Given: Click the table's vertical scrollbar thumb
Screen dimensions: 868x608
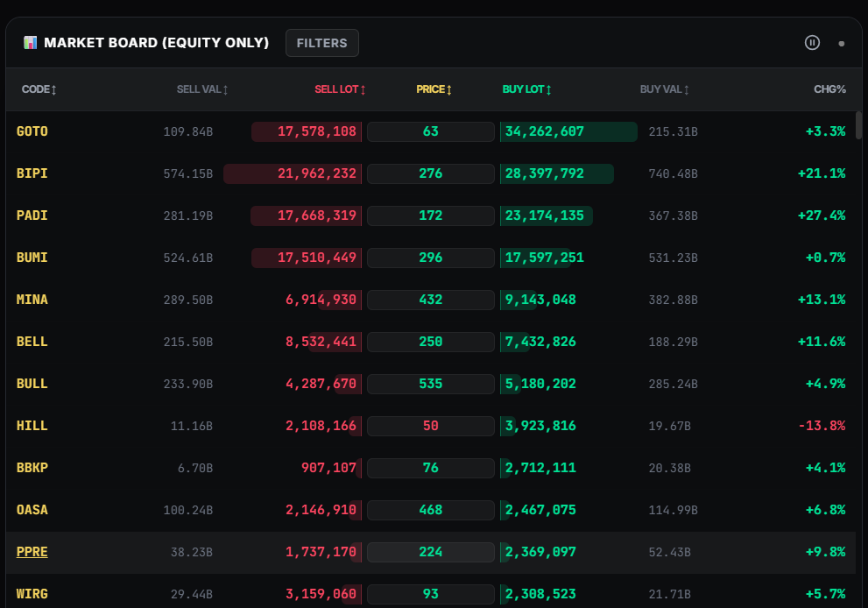Looking at the screenshot, I should pos(858,125).
